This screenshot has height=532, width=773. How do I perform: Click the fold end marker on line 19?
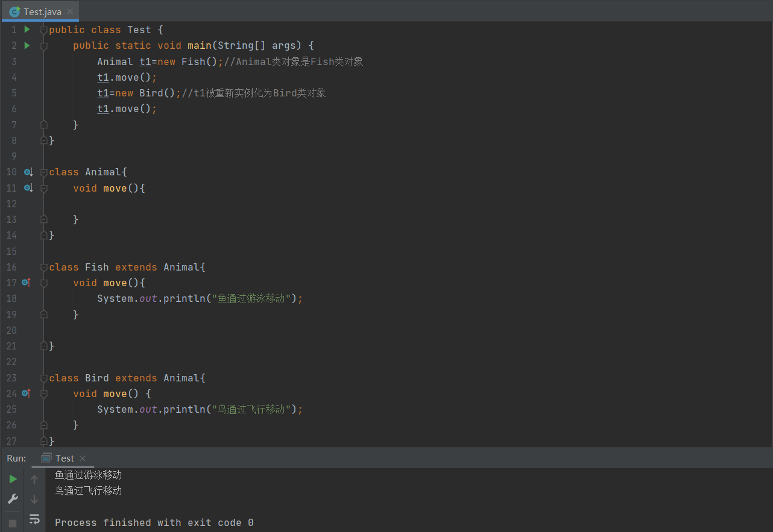point(43,315)
